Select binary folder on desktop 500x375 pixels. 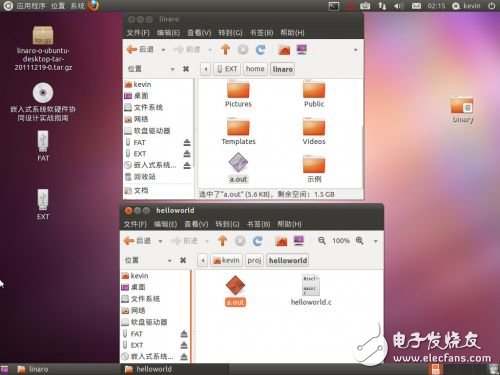(463, 109)
